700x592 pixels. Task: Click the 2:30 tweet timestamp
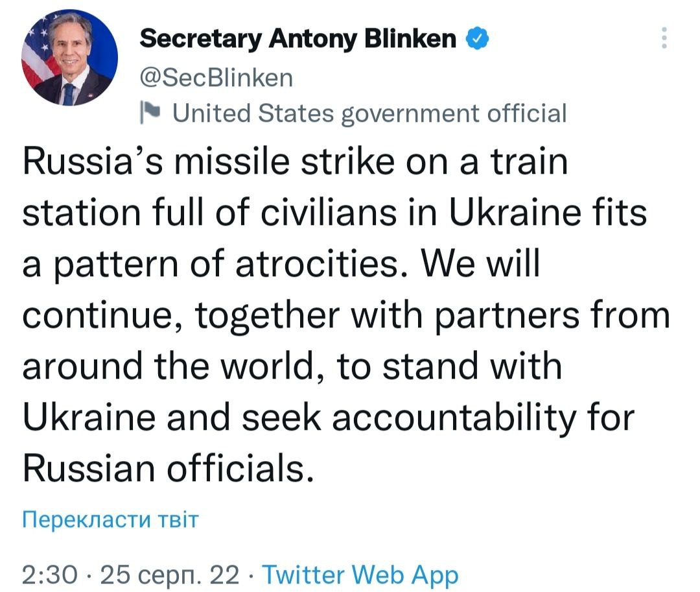pyautogui.click(x=50, y=574)
